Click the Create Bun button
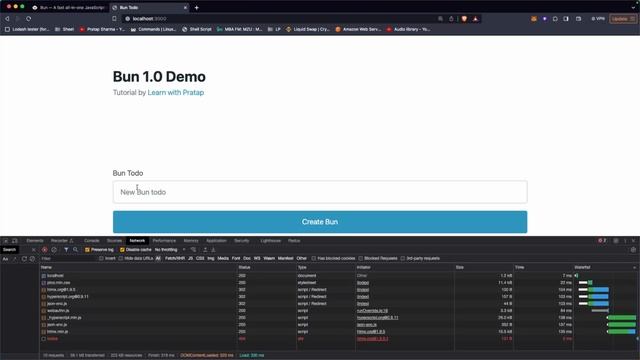This screenshot has height=360, width=640. pos(320,222)
